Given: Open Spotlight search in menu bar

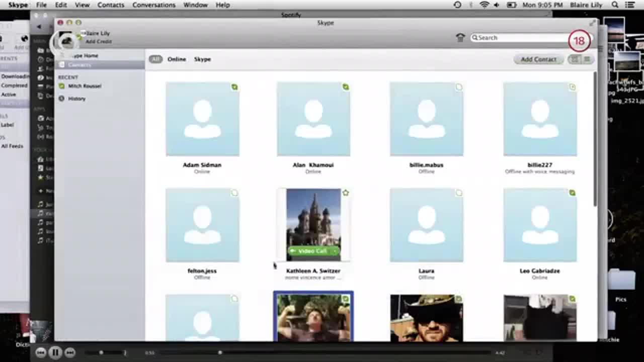Looking at the screenshot, I should 615,5.
